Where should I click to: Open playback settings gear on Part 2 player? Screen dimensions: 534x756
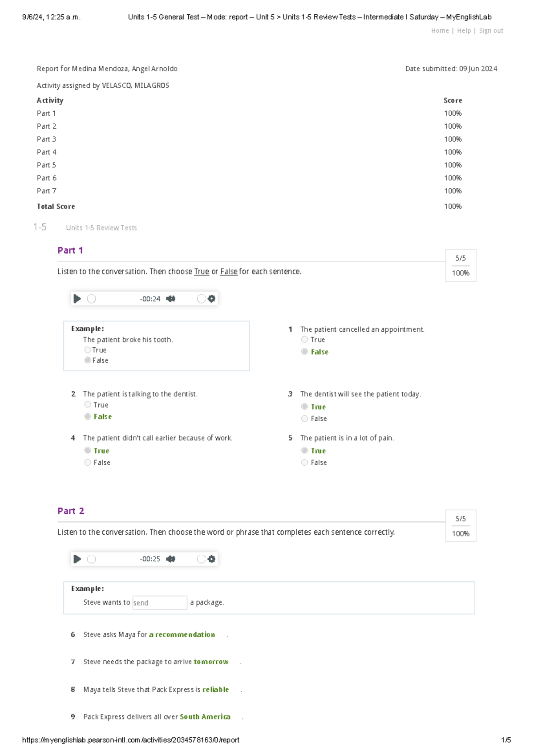click(211, 559)
